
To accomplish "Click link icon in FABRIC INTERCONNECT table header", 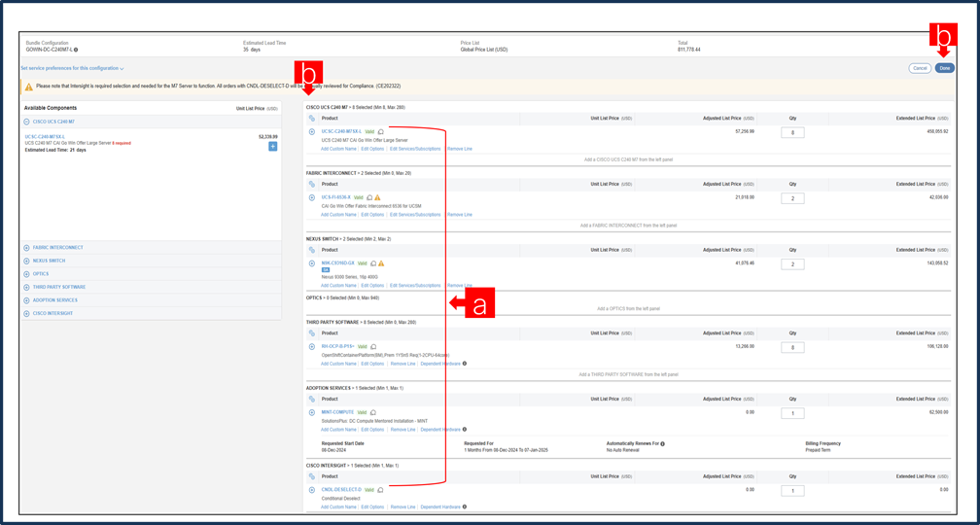I will [x=312, y=185].
